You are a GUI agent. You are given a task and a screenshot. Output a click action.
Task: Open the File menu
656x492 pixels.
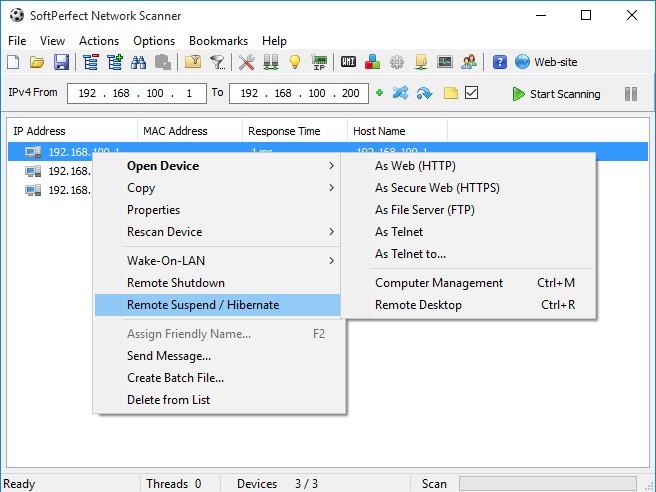pos(17,41)
